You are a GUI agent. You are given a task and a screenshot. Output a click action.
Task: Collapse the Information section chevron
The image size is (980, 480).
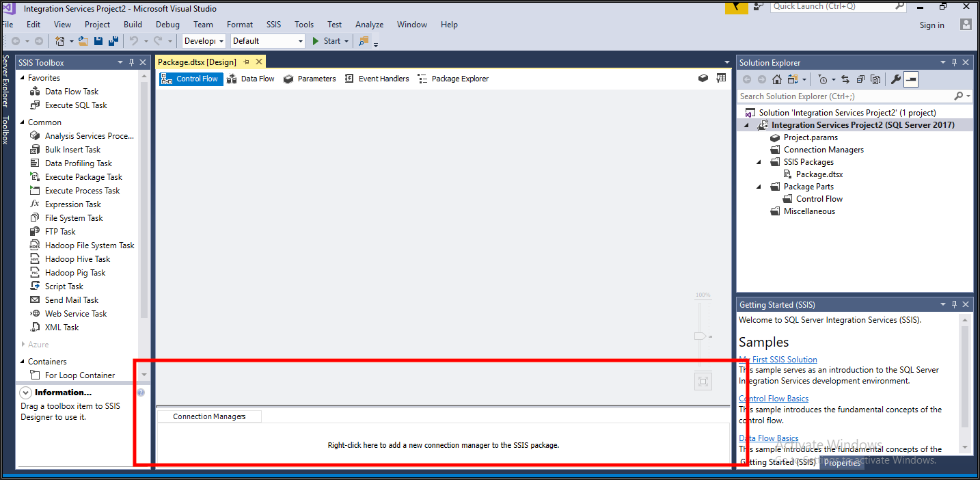click(x=25, y=392)
